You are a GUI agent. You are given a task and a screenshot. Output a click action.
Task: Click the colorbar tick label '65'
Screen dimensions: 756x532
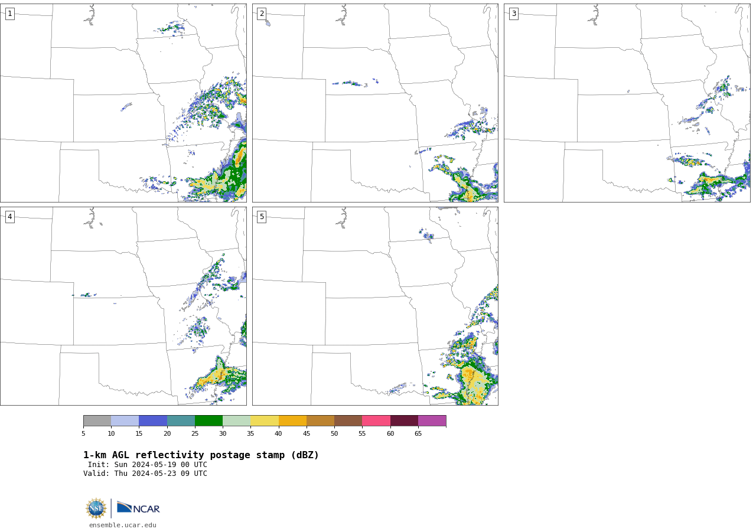[418, 434]
